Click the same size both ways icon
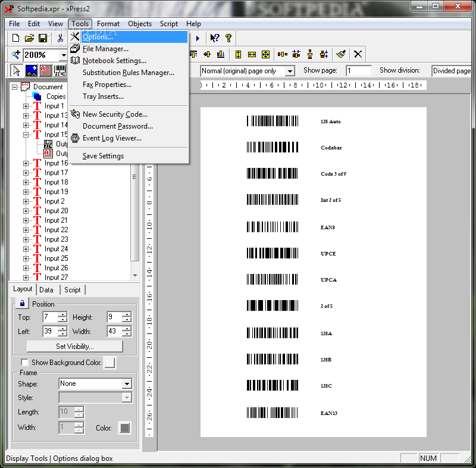 pyautogui.click(x=265, y=54)
